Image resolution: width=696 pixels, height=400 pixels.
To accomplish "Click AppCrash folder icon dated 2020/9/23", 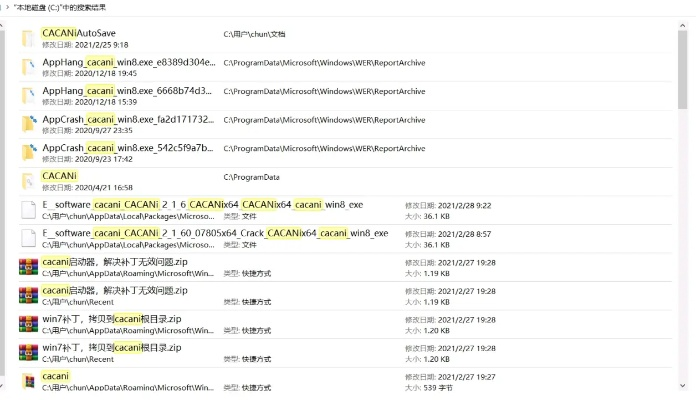I will click(x=28, y=153).
